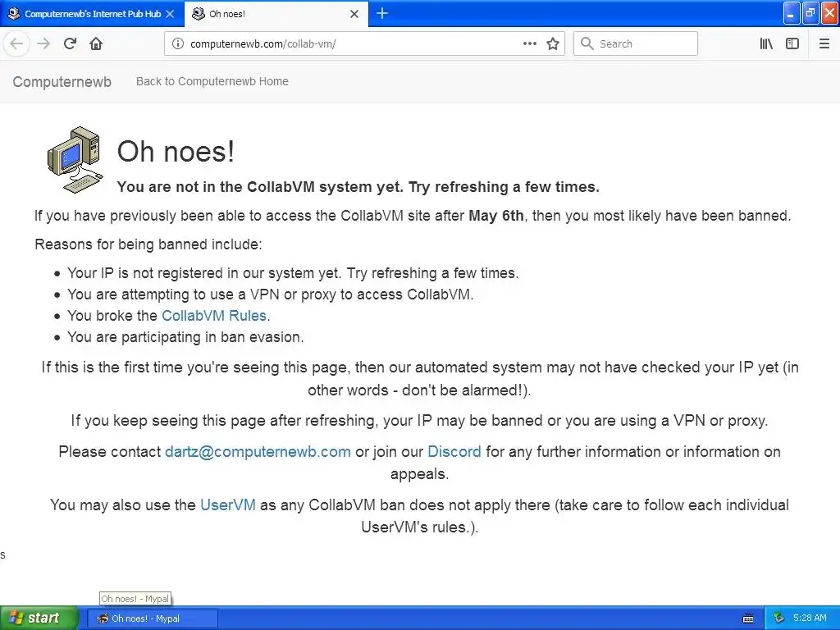Open the Discord link
The height and width of the screenshot is (630, 840).
(x=454, y=452)
